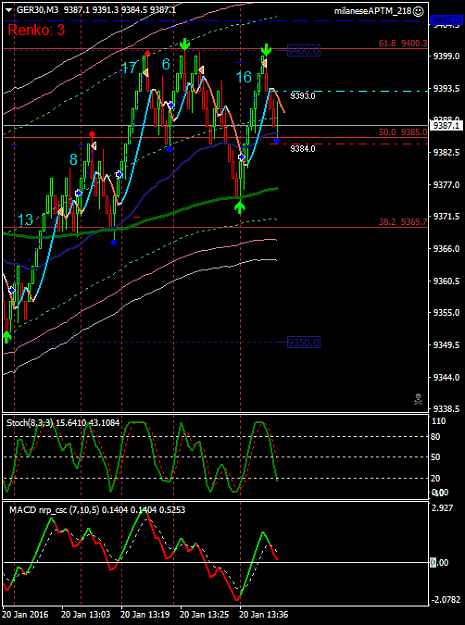Viewport: 465px width, 625px height.
Task: Click swing count number 8
Action: tap(73, 160)
